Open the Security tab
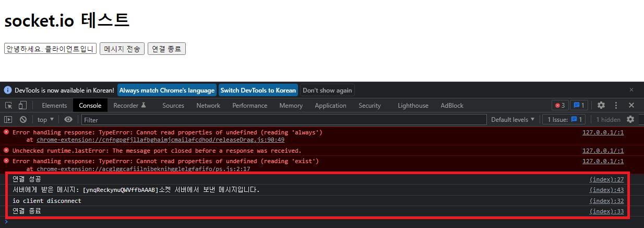This screenshot has width=644, height=228. (x=369, y=106)
